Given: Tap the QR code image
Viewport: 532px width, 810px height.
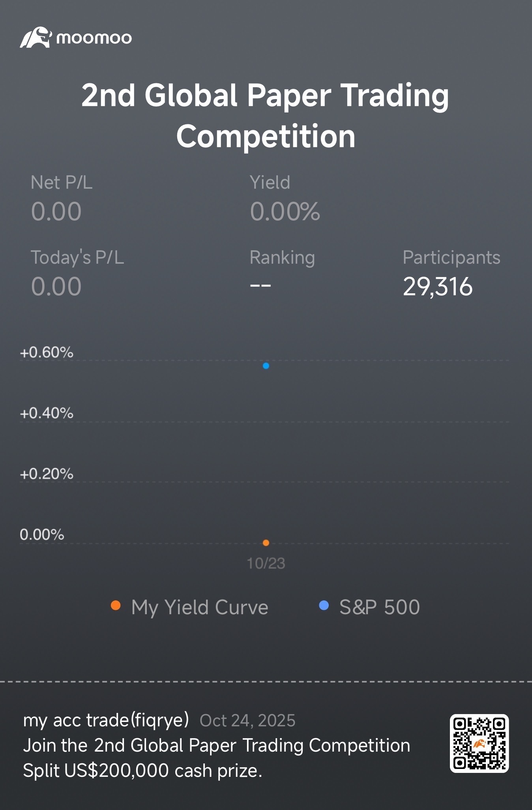Looking at the screenshot, I should point(479,743).
